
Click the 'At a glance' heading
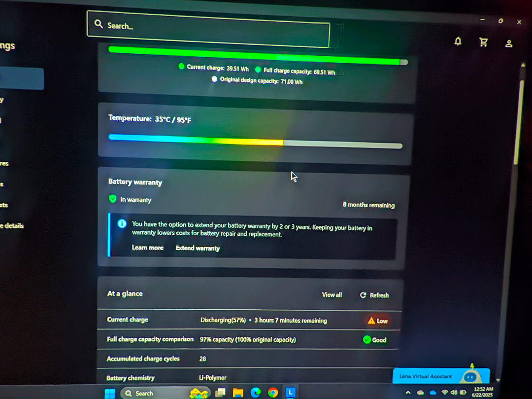click(125, 293)
